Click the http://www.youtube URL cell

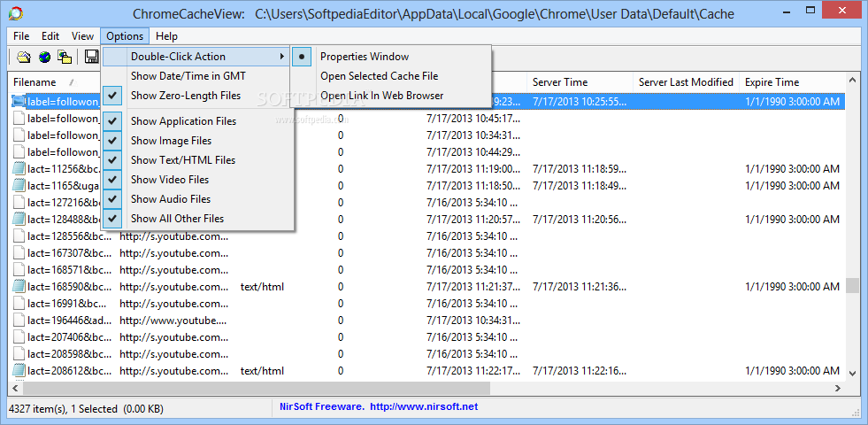(x=173, y=321)
